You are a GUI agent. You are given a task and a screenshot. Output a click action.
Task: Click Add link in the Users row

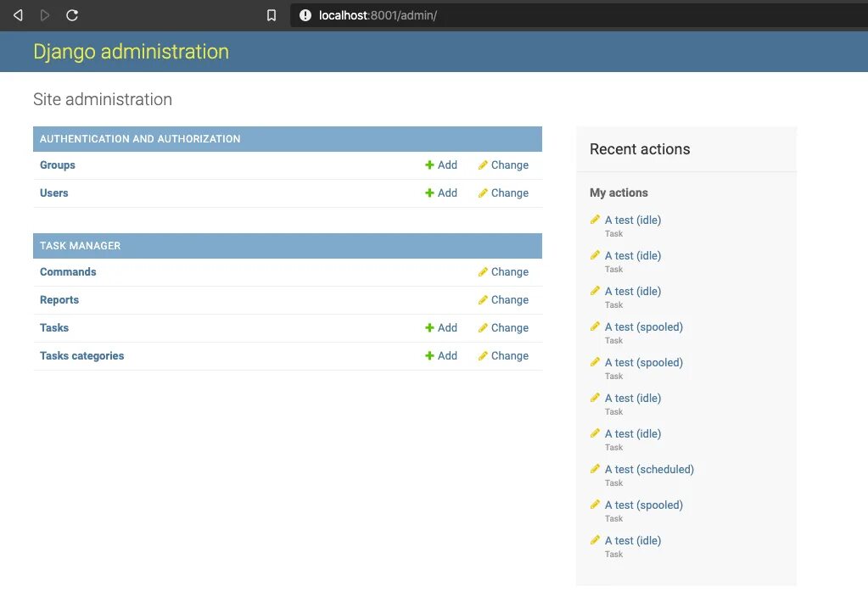click(x=447, y=193)
